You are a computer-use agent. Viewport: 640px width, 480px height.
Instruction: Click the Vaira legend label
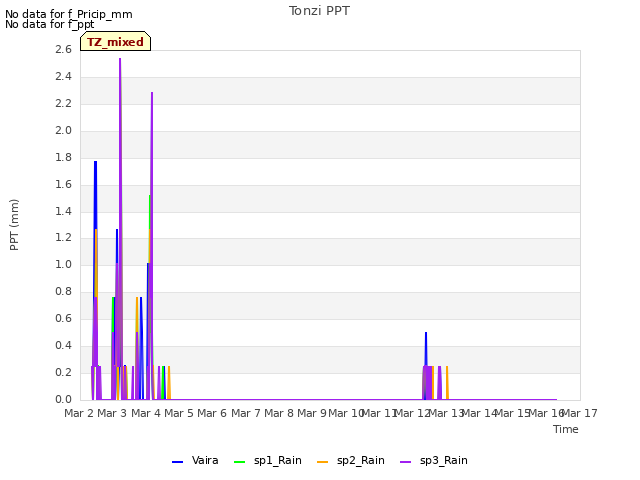(205, 460)
